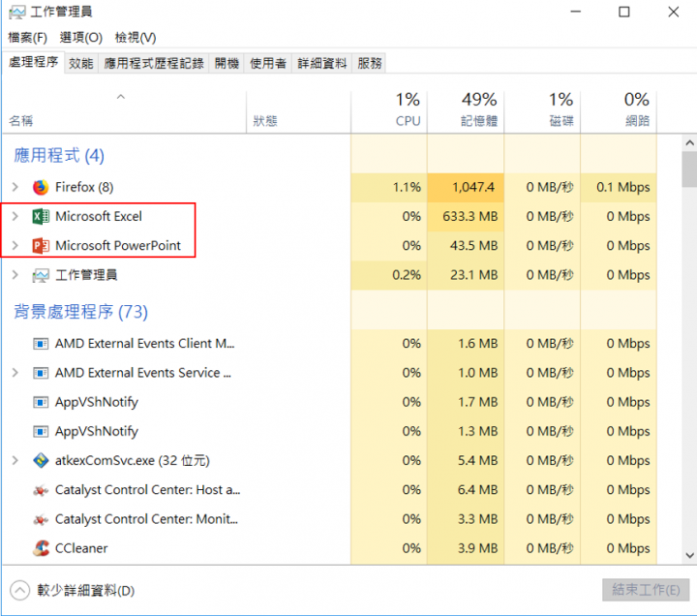Expand the Microsoft PowerPoint process
697x616 pixels.
(15, 245)
